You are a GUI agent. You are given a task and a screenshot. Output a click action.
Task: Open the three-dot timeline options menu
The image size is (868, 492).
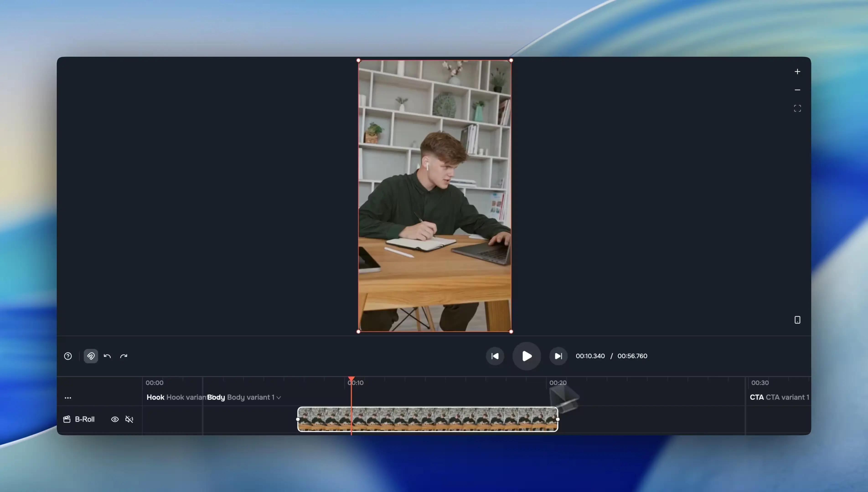pyautogui.click(x=68, y=398)
